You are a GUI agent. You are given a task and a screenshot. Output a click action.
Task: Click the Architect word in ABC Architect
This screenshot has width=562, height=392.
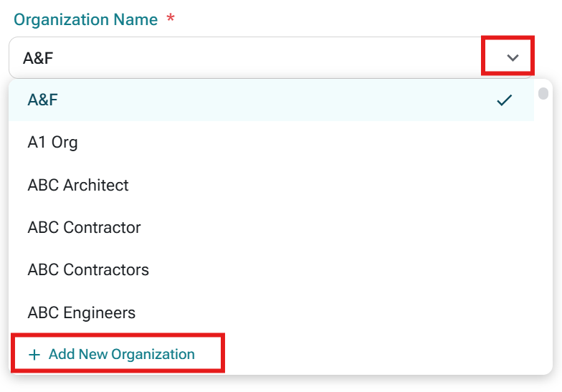(x=96, y=185)
